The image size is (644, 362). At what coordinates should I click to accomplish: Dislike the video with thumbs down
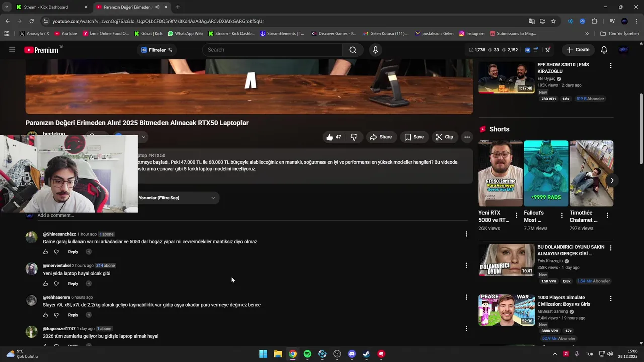coord(354,137)
